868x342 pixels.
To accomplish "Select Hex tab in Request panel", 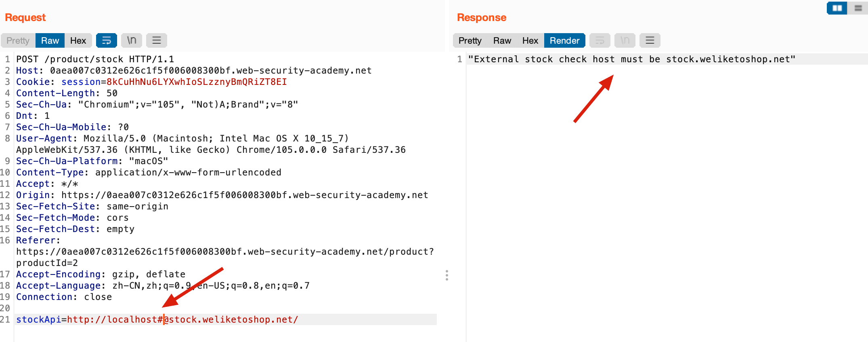I will click(x=78, y=40).
